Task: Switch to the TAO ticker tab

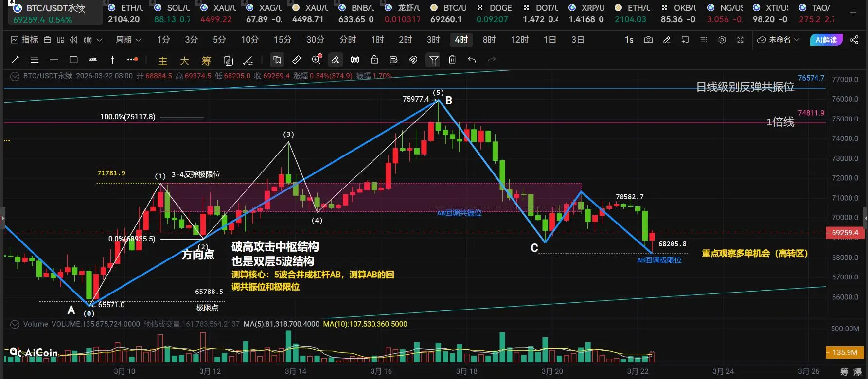Action: click(x=816, y=13)
